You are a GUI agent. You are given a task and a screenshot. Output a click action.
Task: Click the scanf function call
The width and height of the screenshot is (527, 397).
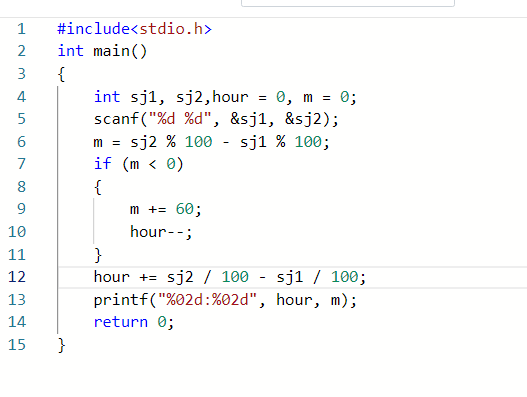216,119
